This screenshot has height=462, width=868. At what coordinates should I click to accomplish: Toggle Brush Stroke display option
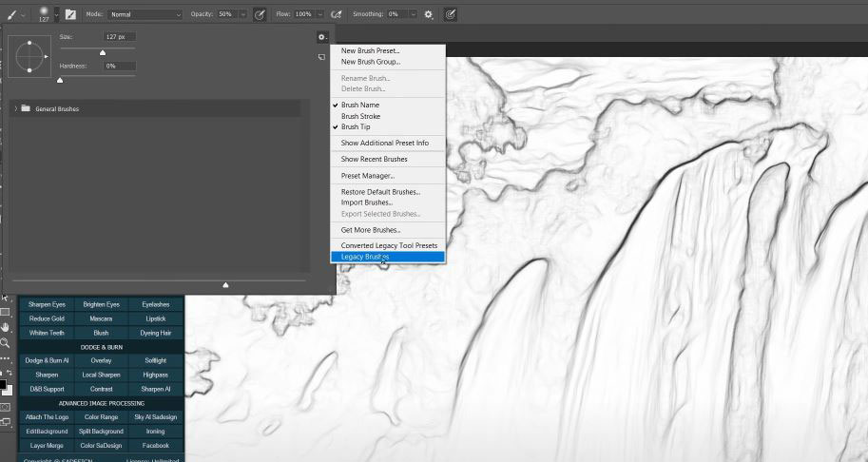[360, 116]
